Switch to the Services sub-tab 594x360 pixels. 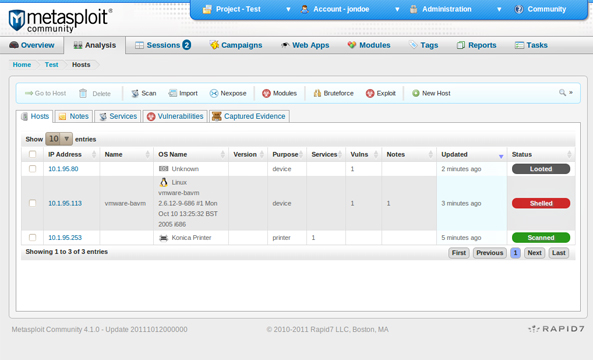point(118,116)
